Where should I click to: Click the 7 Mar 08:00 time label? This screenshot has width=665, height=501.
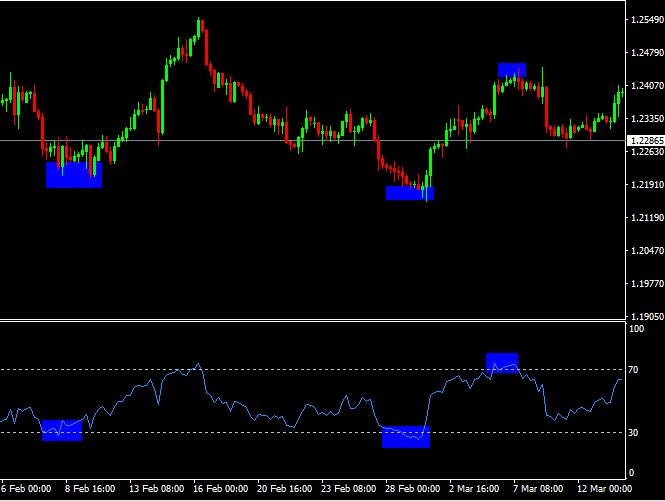click(538, 489)
